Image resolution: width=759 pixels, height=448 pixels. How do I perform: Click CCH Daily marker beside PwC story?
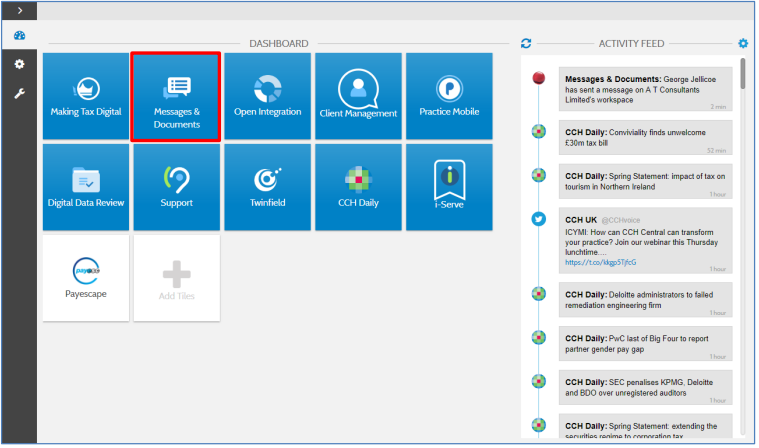(x=539, y=337)
